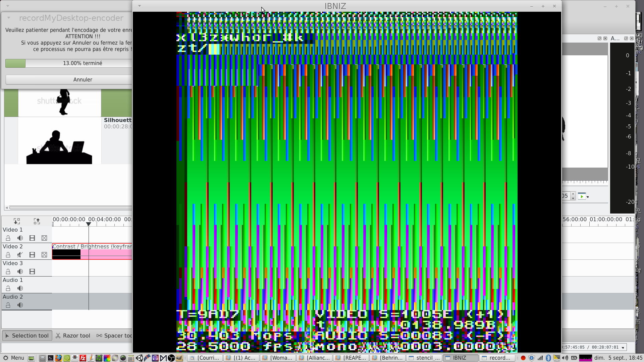The height and width of the screenshot is (362, 644).
Task: Switch to the stencil taskbar window
Action: tap(424, 358)
